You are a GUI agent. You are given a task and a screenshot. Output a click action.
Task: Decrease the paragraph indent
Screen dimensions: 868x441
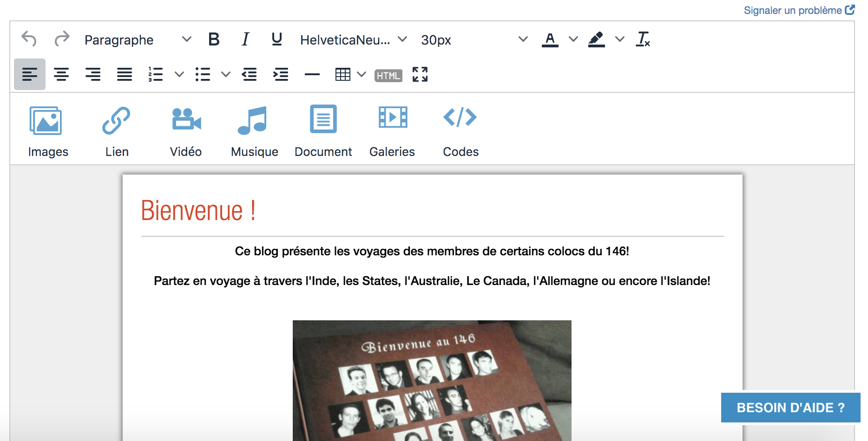[250, 74]
